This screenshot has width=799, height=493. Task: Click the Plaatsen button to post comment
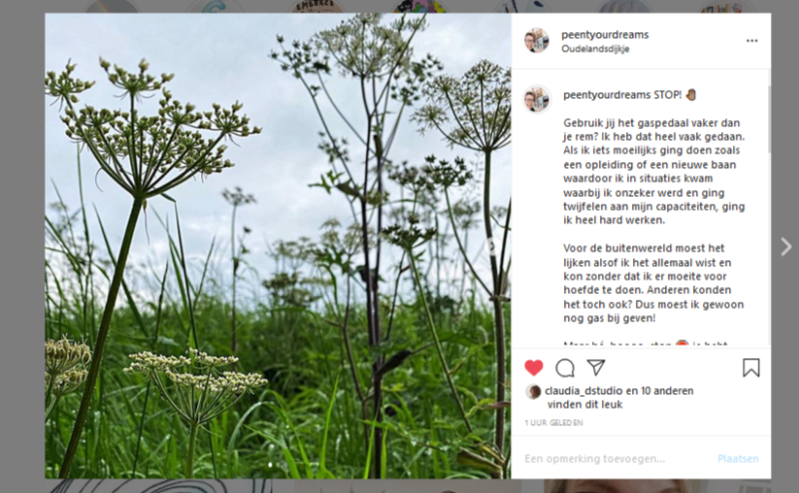pyautogui.click(x=738, y=458)
